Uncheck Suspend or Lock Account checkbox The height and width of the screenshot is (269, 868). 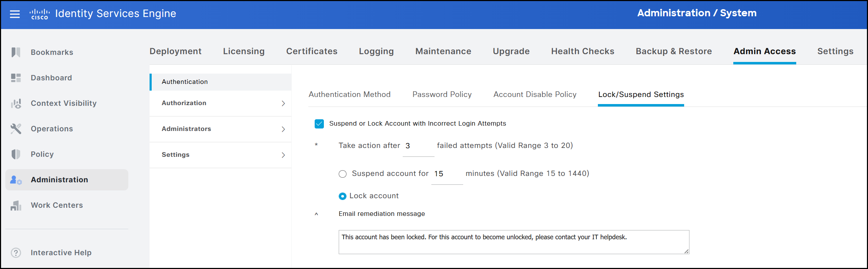(x=319, y=124)
